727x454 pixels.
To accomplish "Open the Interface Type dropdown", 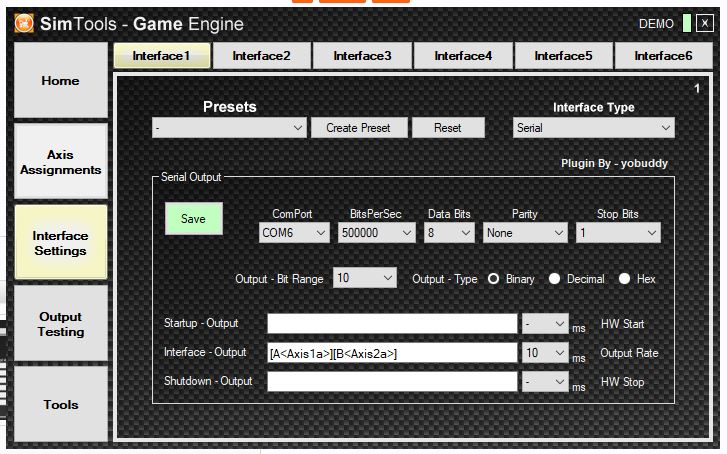I will [593, 128].
